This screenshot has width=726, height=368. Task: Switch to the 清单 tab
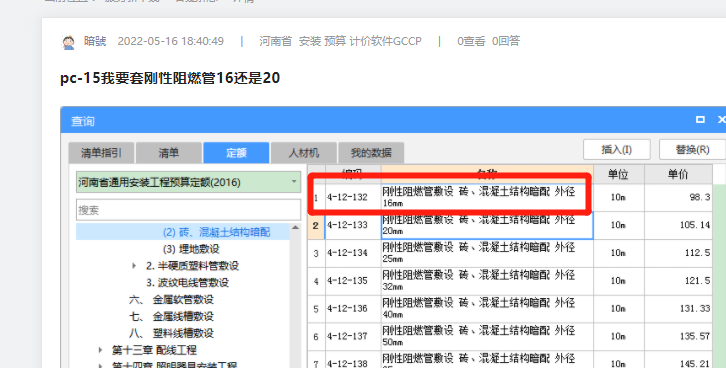[169, 153]
